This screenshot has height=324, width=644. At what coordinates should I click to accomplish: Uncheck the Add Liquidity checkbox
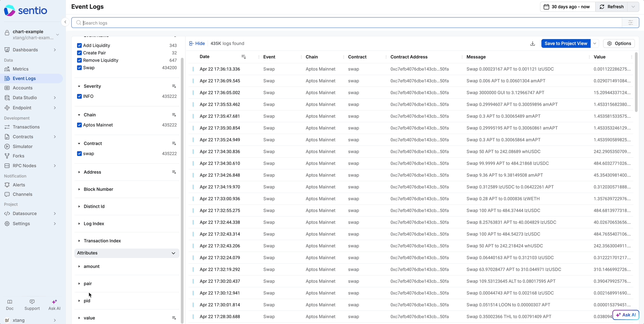[79, 45]
